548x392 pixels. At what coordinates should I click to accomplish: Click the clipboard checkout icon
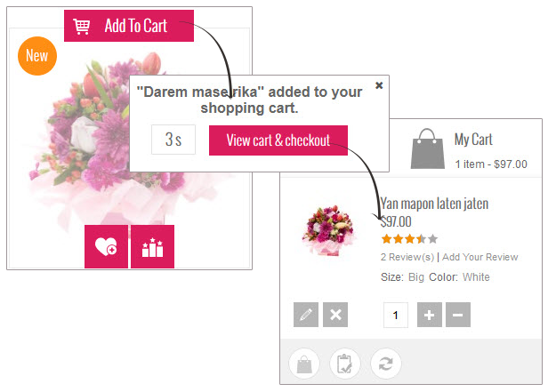(x=345, y=364)
